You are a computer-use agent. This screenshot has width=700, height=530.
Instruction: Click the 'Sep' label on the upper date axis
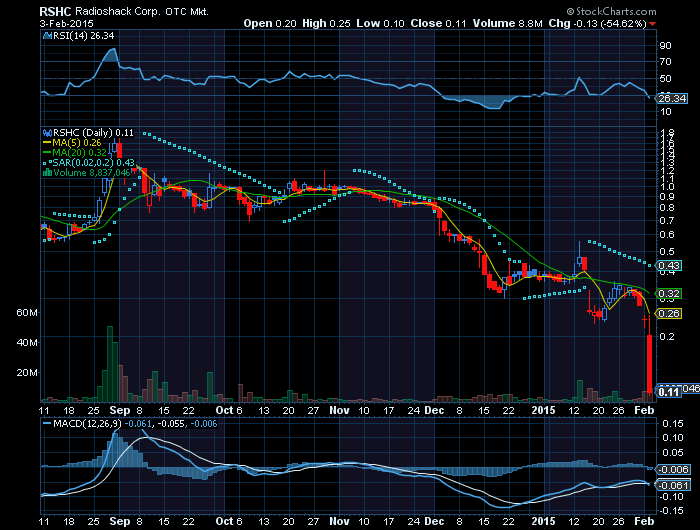(120, 410)
